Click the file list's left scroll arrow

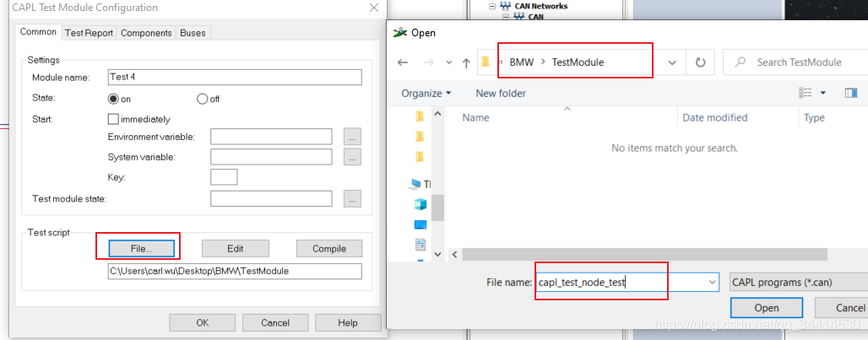[x=454, y=254]
